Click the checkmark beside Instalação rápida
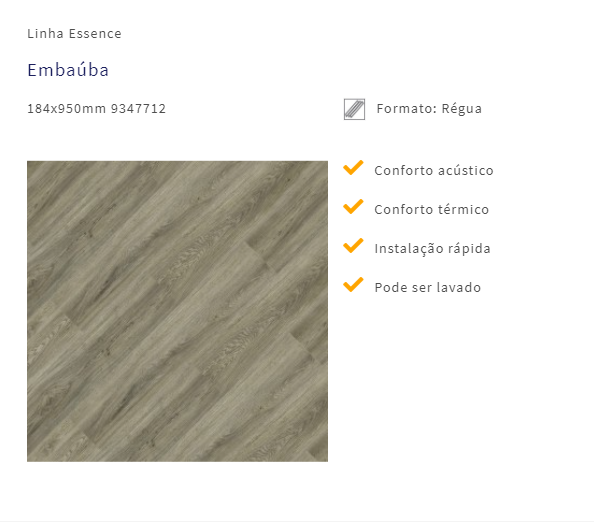 click(x=353, y=245)
